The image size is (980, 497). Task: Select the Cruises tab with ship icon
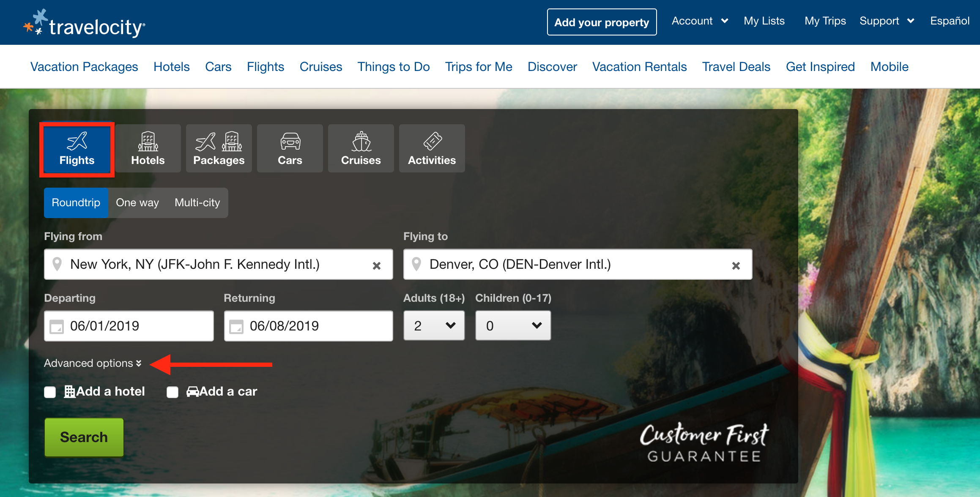pos(361,148)
